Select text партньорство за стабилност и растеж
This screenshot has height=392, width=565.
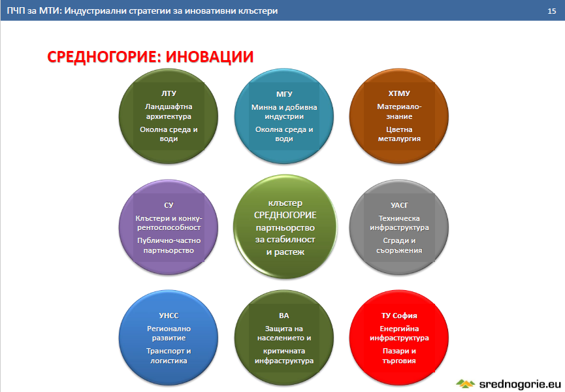coord(285,240)
